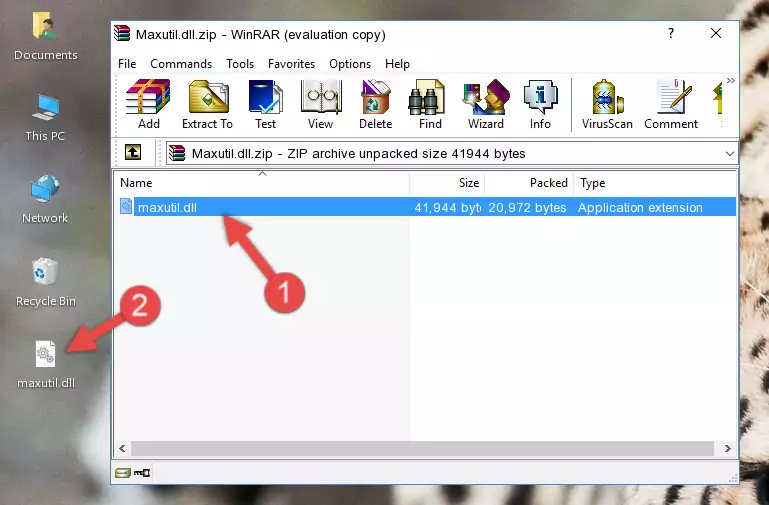Click the 20,972 bytes packed value
Viewport: 769px width, 505px height.
[527, 207]
